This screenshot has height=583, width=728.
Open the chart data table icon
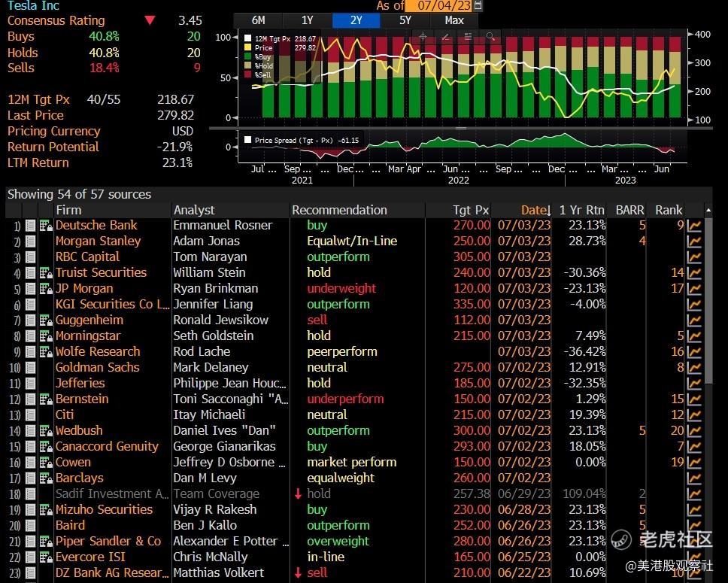[468, 37]
